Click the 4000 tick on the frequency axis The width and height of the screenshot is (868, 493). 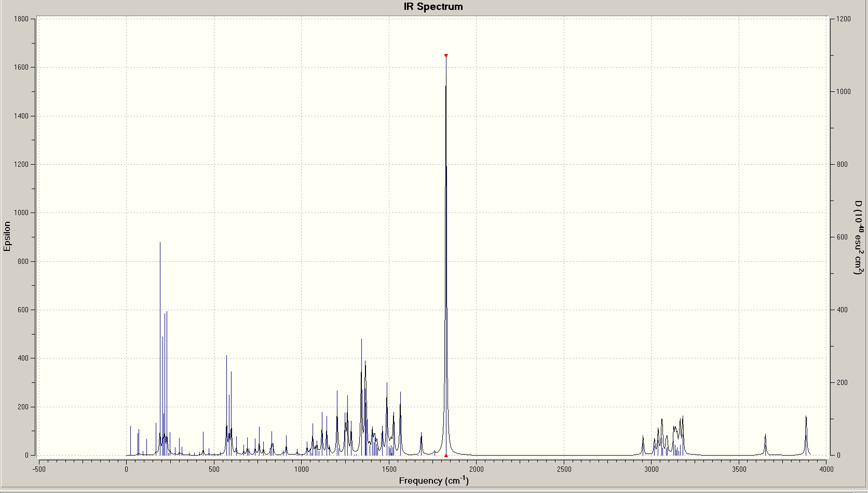(x=826, y=469)
